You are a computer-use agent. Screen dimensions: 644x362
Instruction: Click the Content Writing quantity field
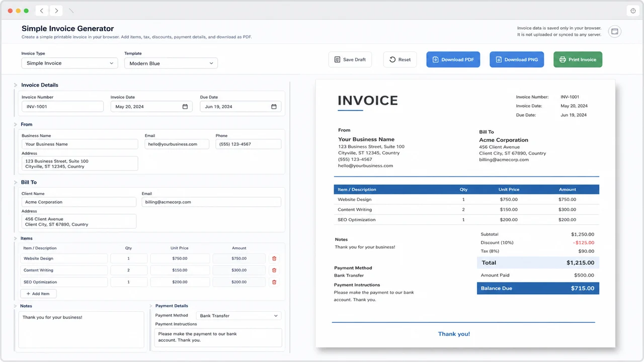tap(129, 270)
